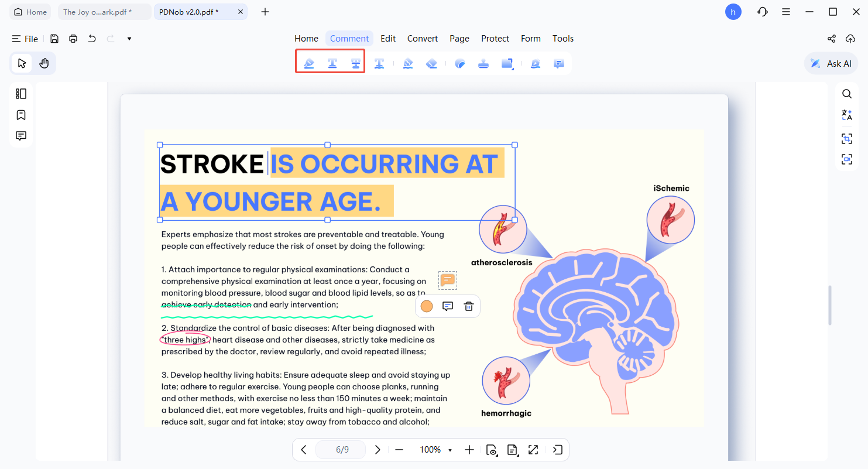This screenshot has width=868, height=469.
Task: Open the Translate panel on the right
Action: tap(846, 115)
